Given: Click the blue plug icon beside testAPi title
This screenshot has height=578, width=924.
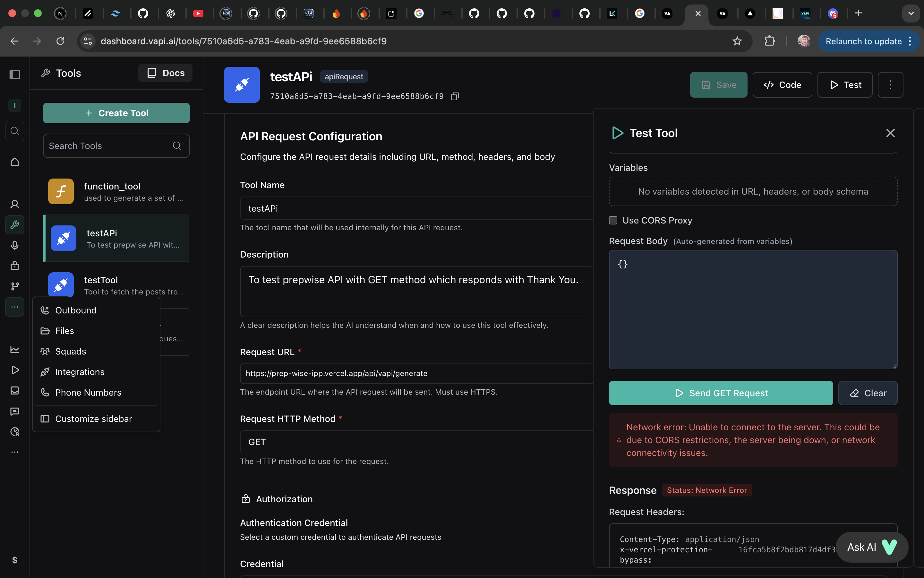Looking at the screenshot, I should tap(242, 85).
